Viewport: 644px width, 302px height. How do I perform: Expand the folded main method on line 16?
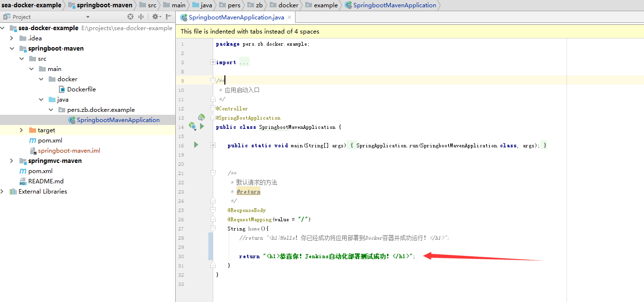(x=213, y=145)
